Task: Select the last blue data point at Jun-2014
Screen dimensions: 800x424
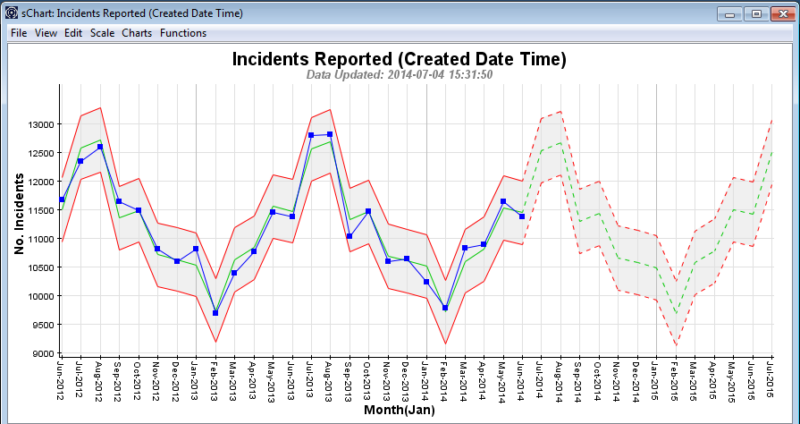Action: (522, 216)
